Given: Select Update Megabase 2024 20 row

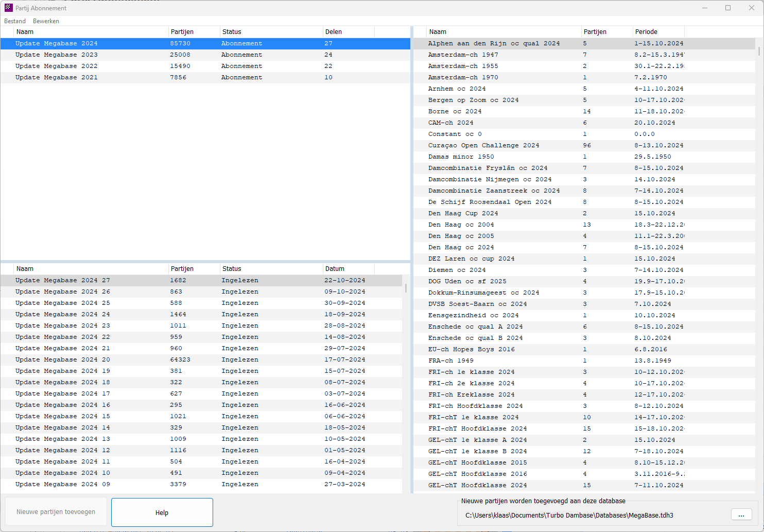Looking at the screenshot, I should [x=201, y=360].
